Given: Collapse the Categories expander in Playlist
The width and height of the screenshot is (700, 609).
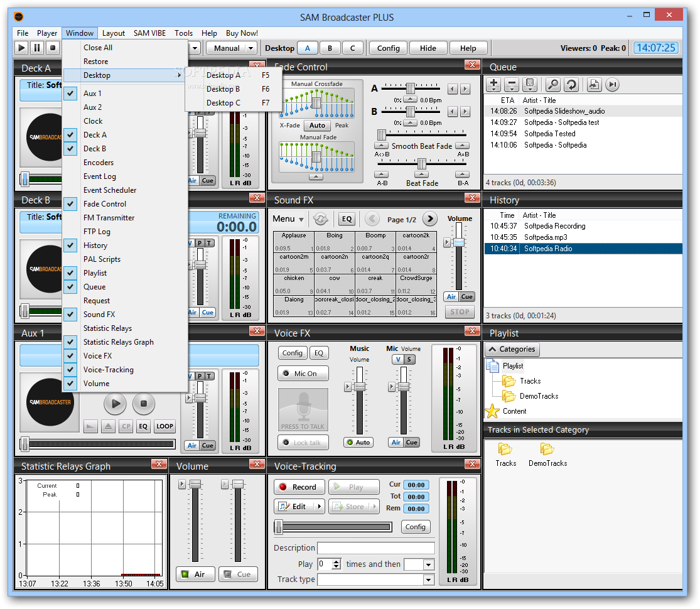Looking at the screenshot, I should pyautogui.click(x=512, y=349).
